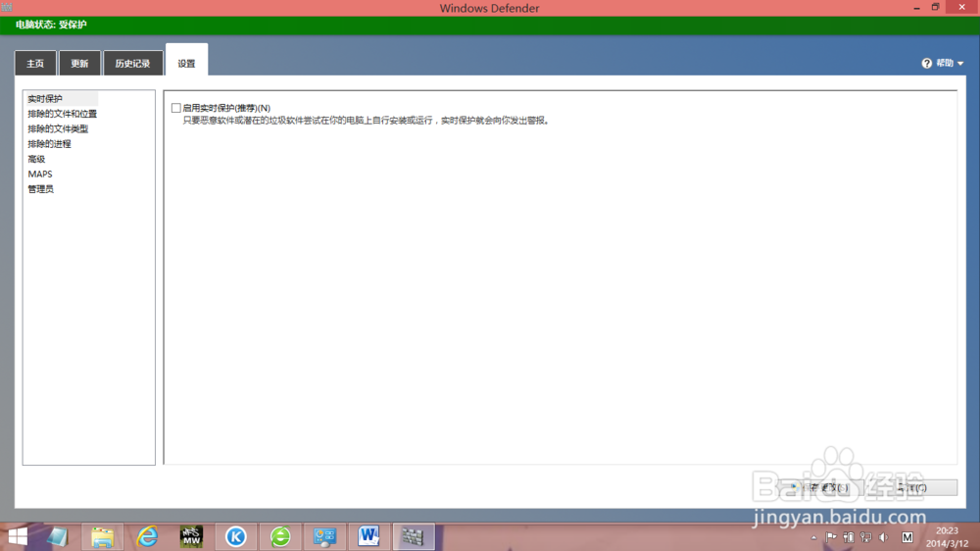The width and height of the screenshot is (980, 551).
Task: Open the second taskbar notebook icon
Action: coord(58,536)
